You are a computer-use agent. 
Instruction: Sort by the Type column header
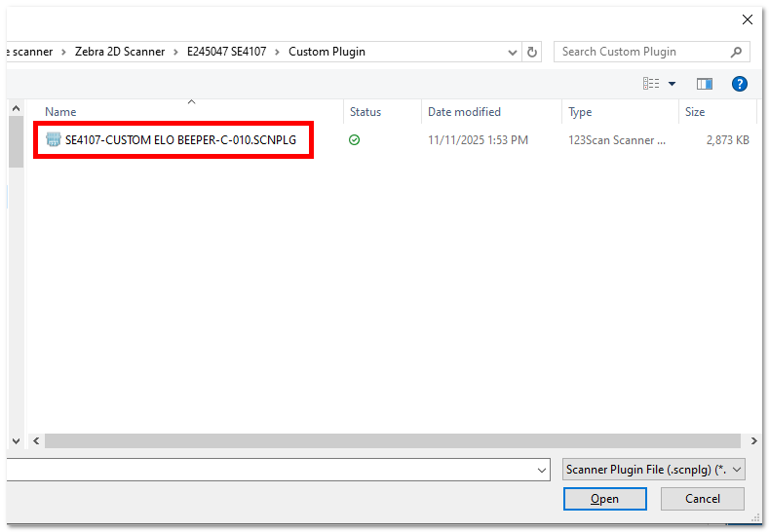(x=580, y=112)
